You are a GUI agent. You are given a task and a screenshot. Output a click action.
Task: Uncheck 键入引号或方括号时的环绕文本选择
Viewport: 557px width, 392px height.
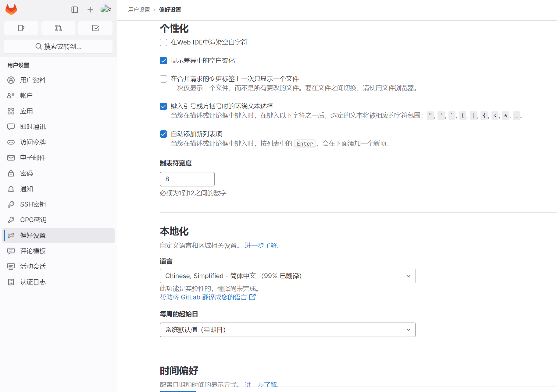[163, 106]
